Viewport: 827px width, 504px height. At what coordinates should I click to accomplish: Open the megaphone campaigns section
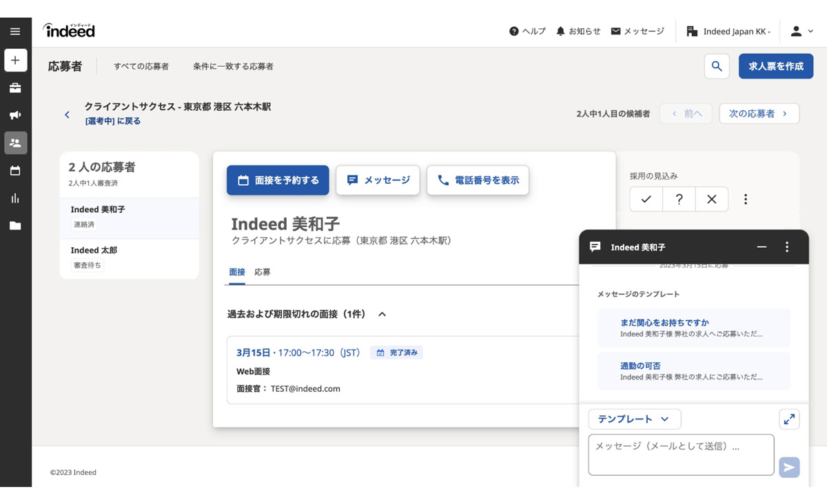[x=15, y=115]
